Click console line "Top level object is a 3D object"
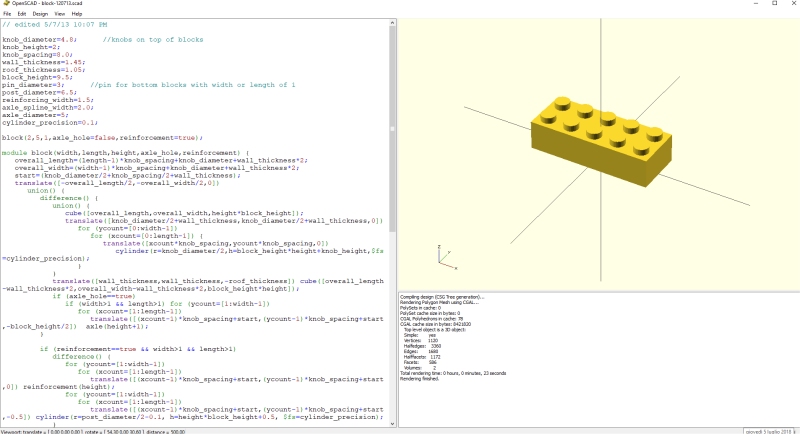This screenshot has width=800, height=434. [x=435, y=329]
